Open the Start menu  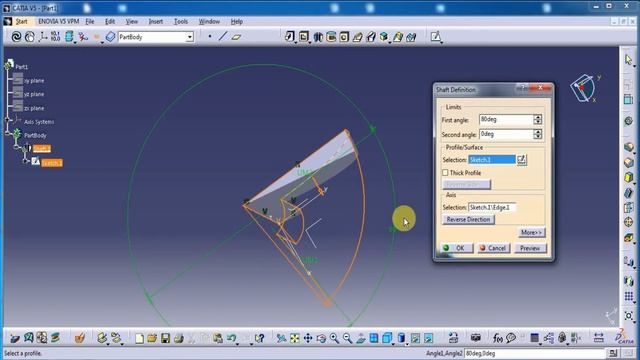click(x=22, y=22)
